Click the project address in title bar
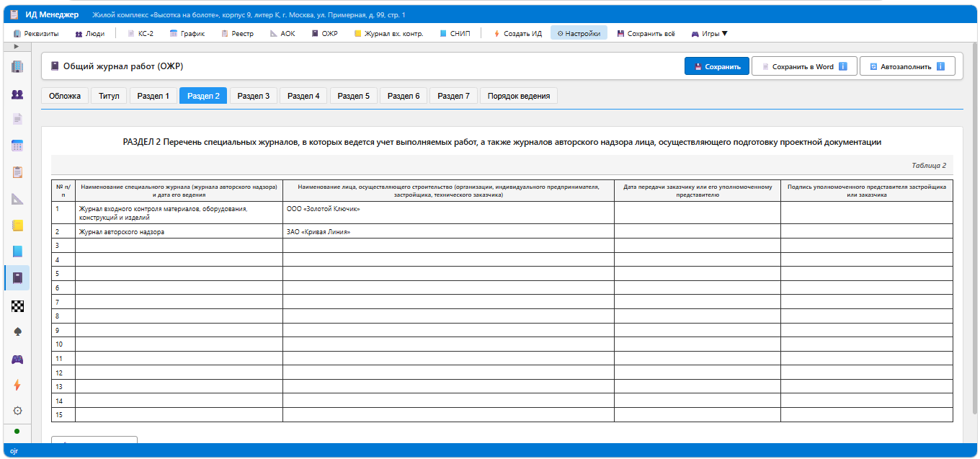The height and width of the screenshot is (459, 980). (x=249, y=14)
